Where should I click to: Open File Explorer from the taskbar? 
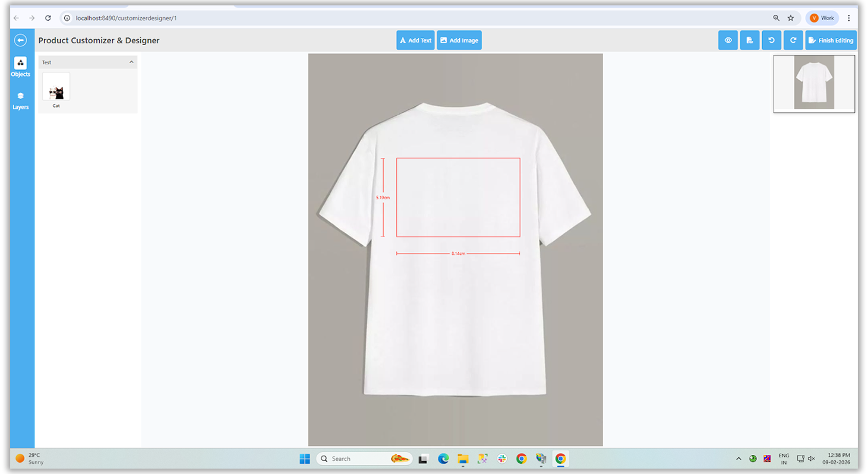coord(463,459)
